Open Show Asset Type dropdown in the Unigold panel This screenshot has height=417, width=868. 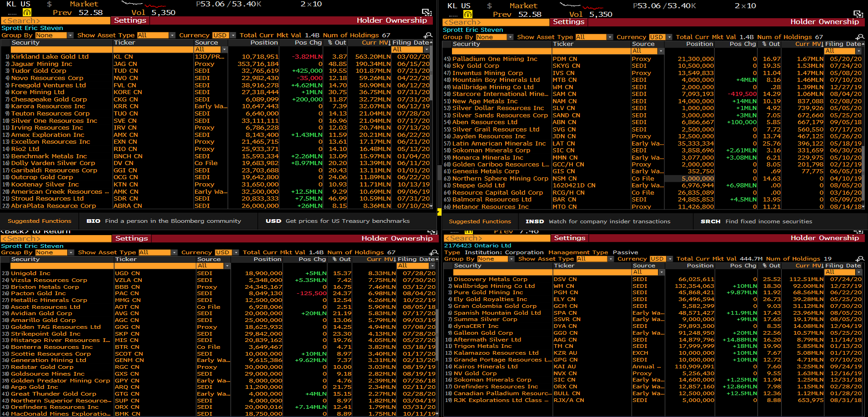pyautogui.click(x=158, y=252)
